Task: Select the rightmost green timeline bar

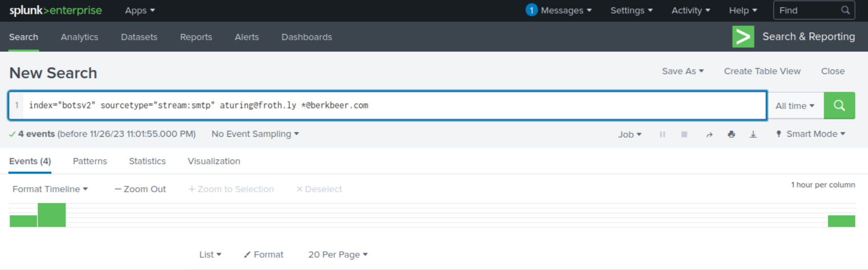Action: pos(842,221)
